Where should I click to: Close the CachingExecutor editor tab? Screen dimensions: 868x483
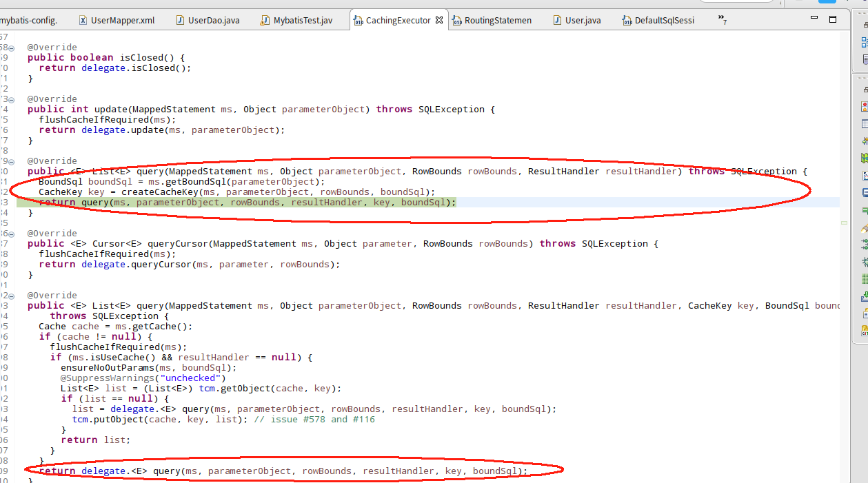tap(439, 20)
